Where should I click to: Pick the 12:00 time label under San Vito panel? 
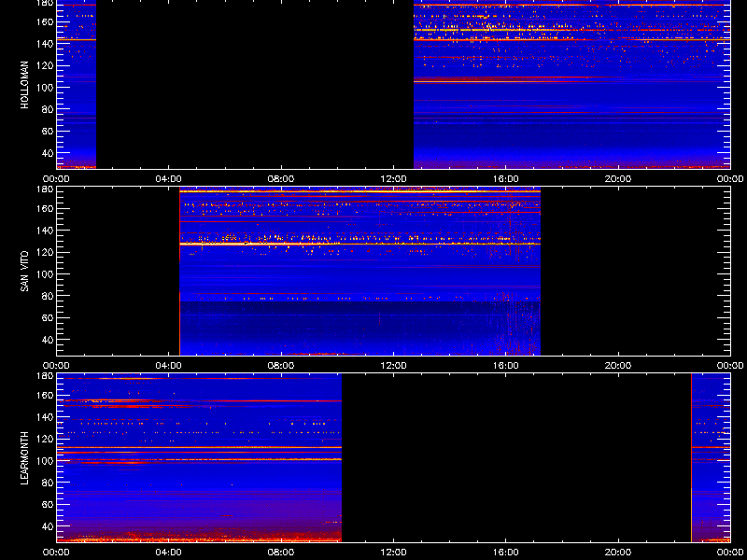[x=393, y=366]
